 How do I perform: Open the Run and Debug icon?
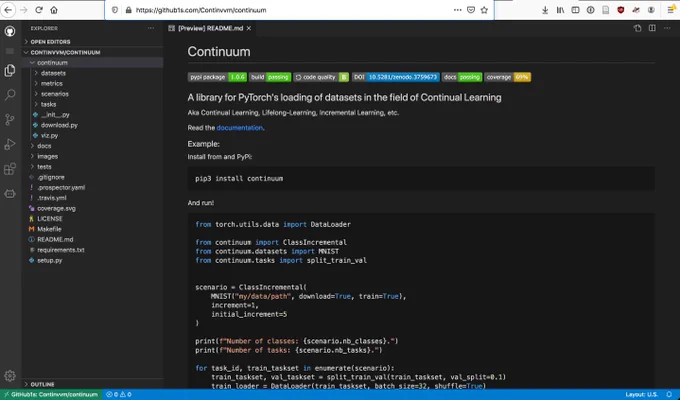tap(10, 144)
